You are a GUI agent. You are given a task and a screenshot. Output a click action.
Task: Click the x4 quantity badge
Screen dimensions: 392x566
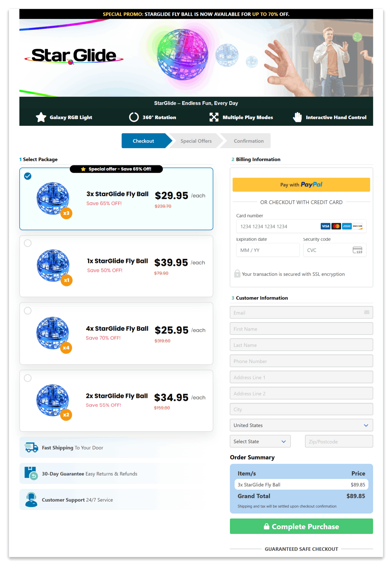click(66, 348)
